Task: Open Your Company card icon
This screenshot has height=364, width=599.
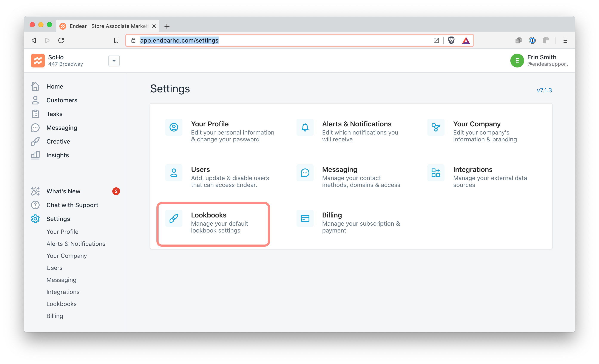Action: (436, 127)
